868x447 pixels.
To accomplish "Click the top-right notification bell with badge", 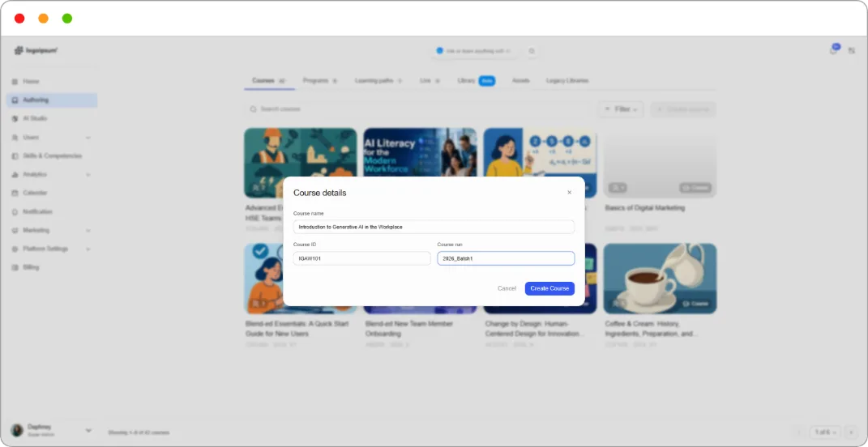I will [x=834, y=49].
